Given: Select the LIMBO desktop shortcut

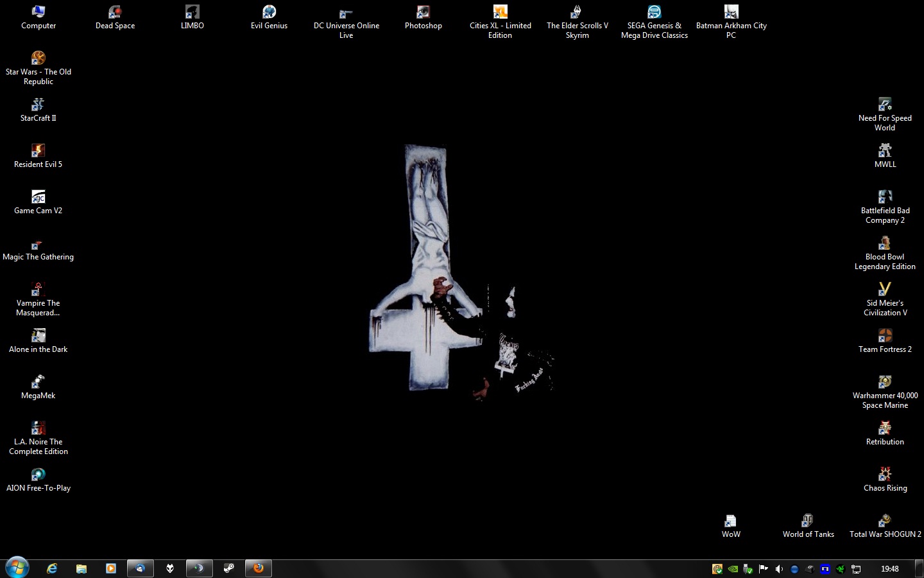Looking at the screenshot, I should pos(193,17).
